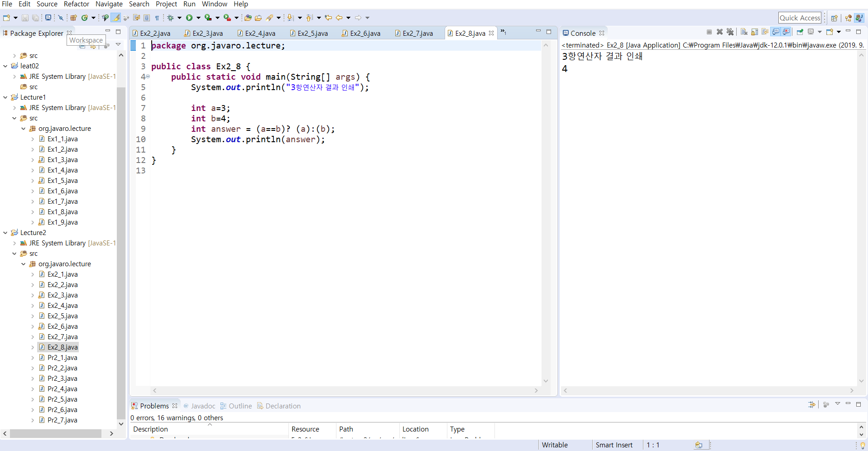The image size is (868, 451).
Task: Run the program with the green Run icon
Action: [189, 18]
